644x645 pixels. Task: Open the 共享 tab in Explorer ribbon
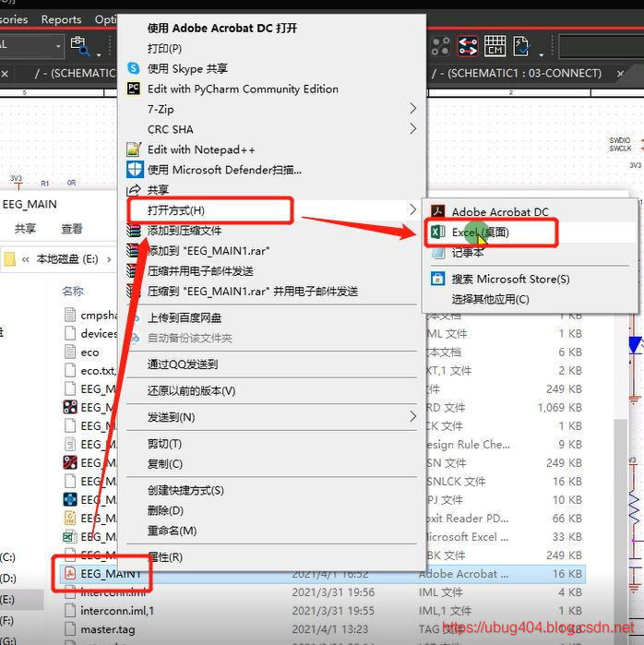pos(25,228)
